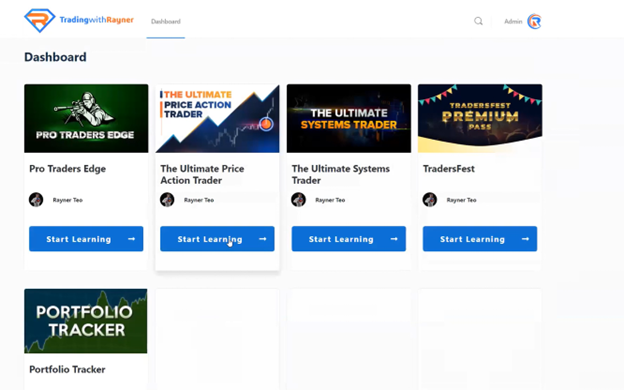
Task: Click the TradingwithRayner logo
Action: pyautogui.click(x=79, y=20)
